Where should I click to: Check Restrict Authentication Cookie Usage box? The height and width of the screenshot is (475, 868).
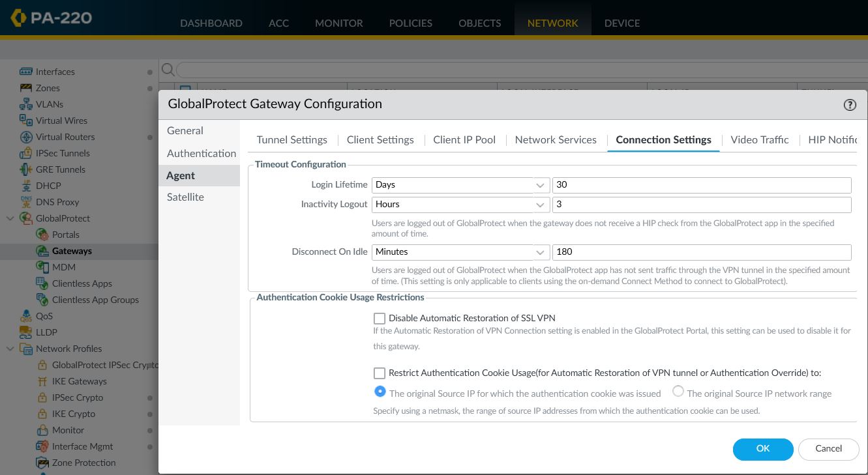380,373
